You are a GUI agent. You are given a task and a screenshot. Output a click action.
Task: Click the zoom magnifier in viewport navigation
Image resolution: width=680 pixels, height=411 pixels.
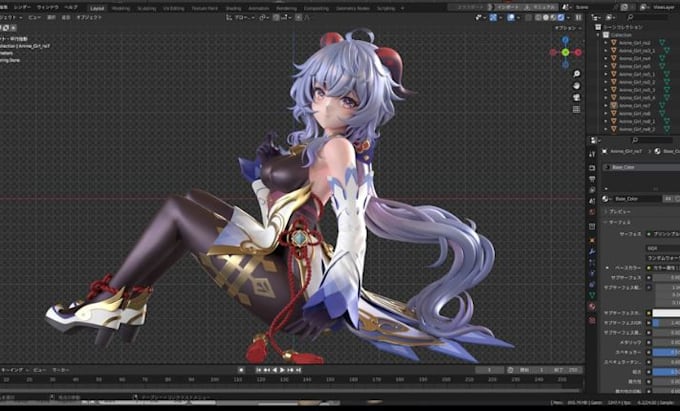[x=576, y=74]
